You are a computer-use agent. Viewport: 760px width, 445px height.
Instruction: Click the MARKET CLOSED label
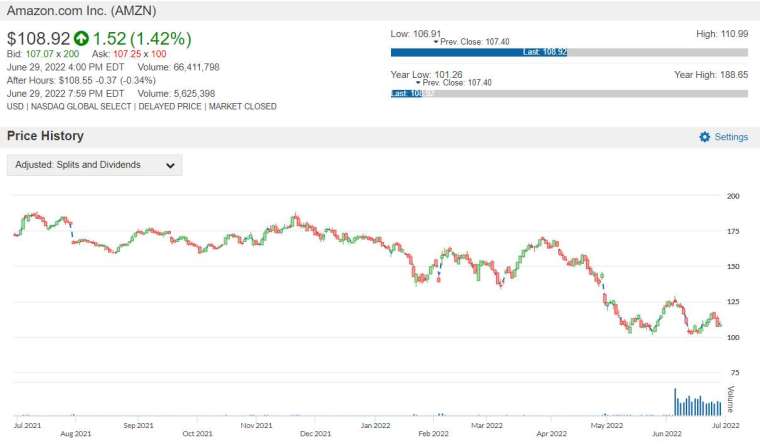pyautogui.click(x=242, y=106)
